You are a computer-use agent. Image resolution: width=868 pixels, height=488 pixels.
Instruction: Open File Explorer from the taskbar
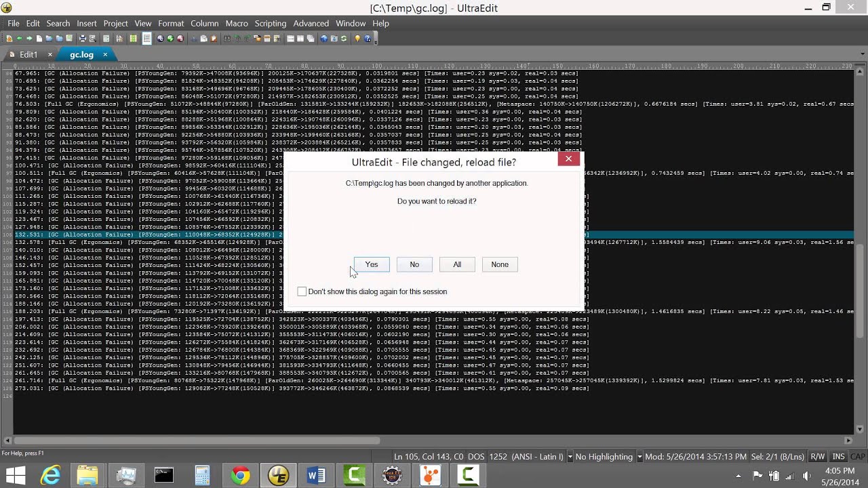point(87,475)
